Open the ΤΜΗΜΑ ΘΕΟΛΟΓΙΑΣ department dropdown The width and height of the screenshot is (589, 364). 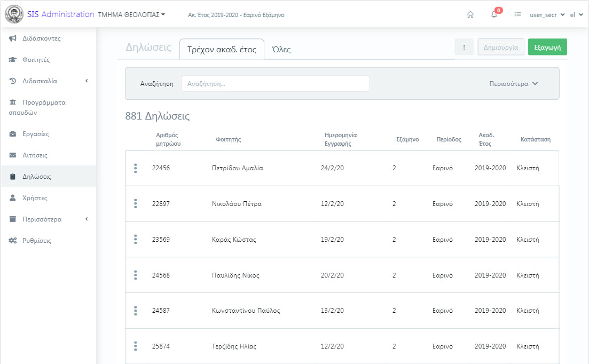point(131,14)
